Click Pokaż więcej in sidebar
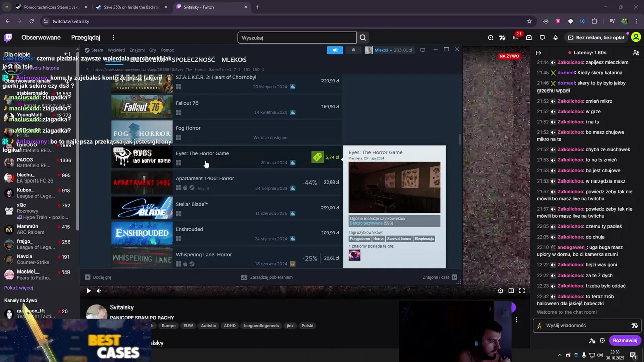 point(19,288)
